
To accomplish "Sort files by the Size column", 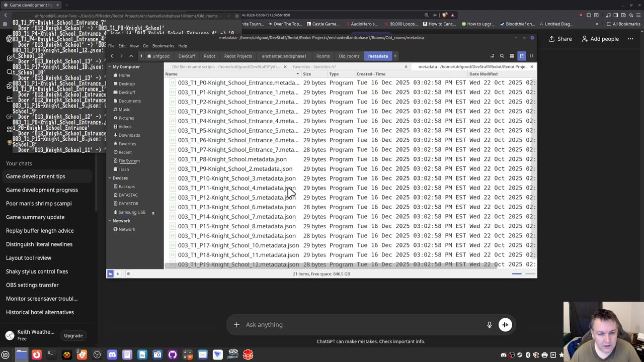I will coord(314,74).
